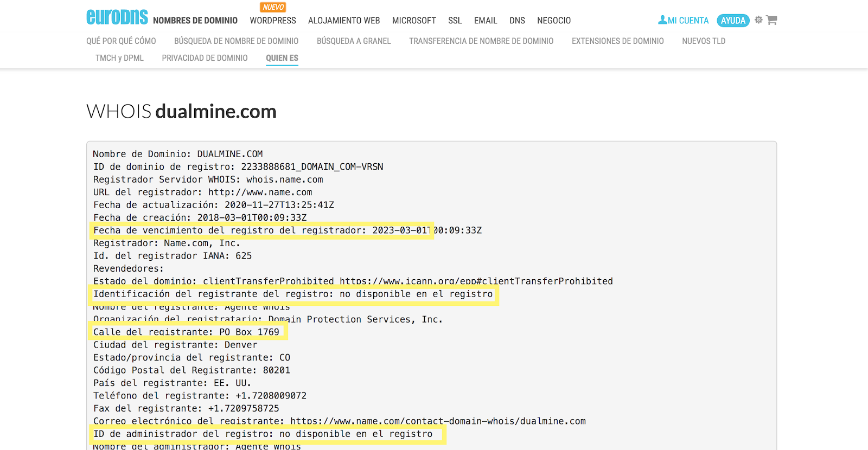Click the 'Fecha de vencimiento' 2023-03-01 line
This screenshot has width=868, height=450.
288,230
